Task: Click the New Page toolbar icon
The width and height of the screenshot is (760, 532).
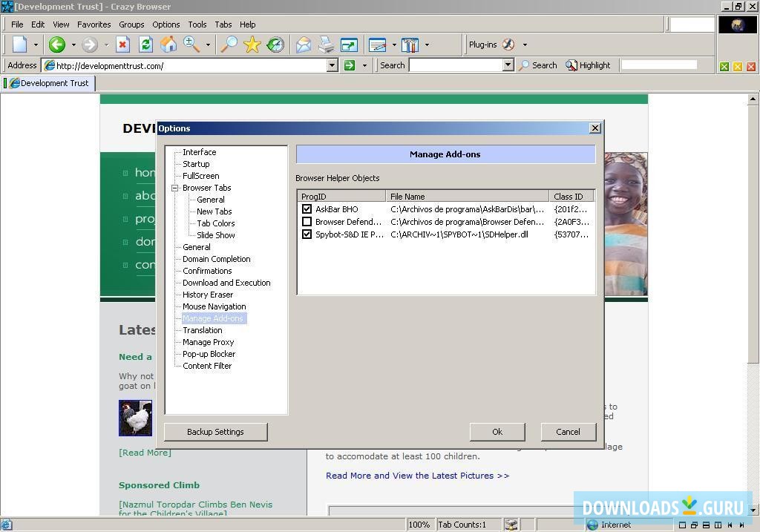Action: click(x=20, y=45)
